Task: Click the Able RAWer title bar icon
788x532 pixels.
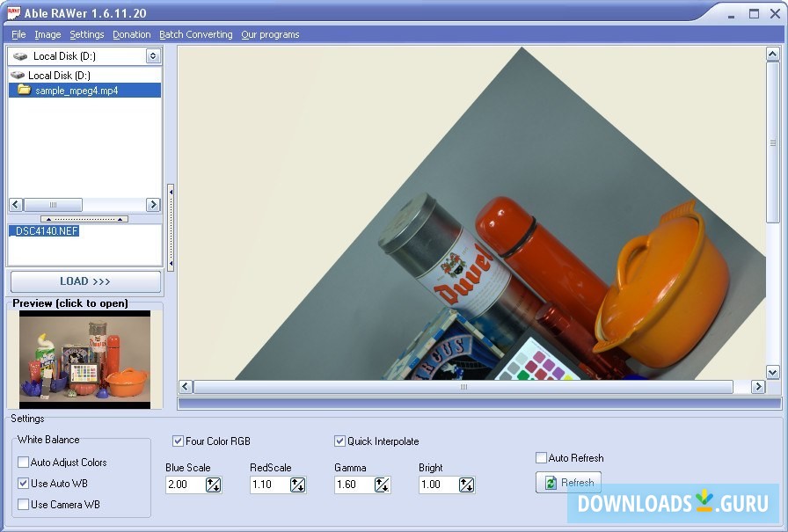Action: 14,13
